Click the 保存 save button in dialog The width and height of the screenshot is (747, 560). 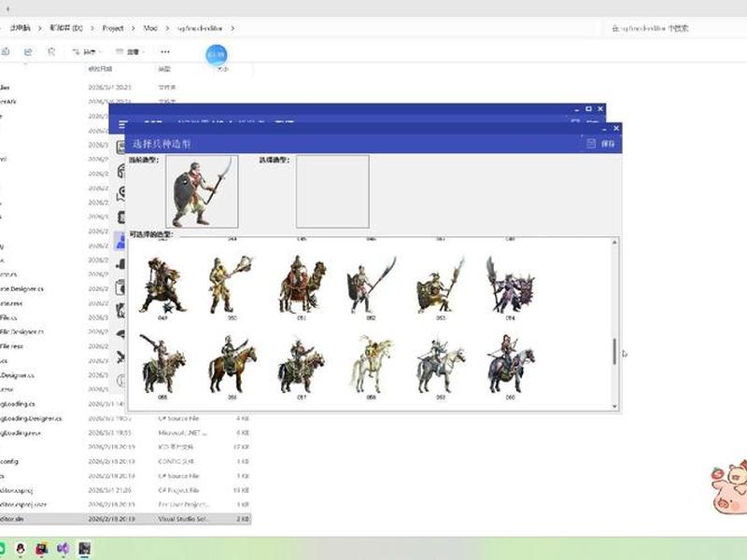point(600,144)
